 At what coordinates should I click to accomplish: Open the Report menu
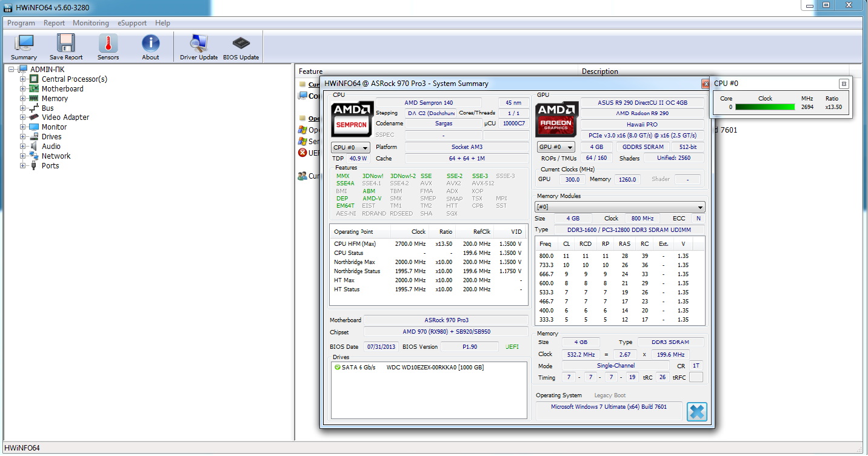[x=54, y=23]
